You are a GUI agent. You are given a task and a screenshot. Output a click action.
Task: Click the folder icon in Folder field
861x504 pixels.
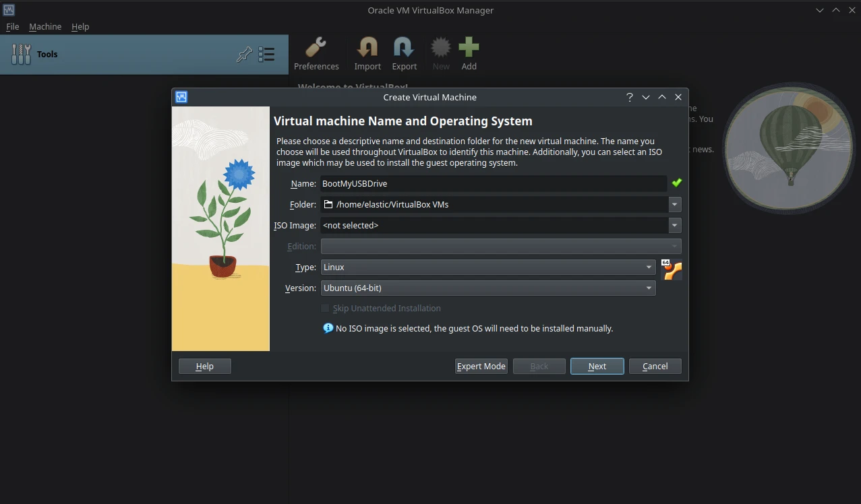[328, 204]
